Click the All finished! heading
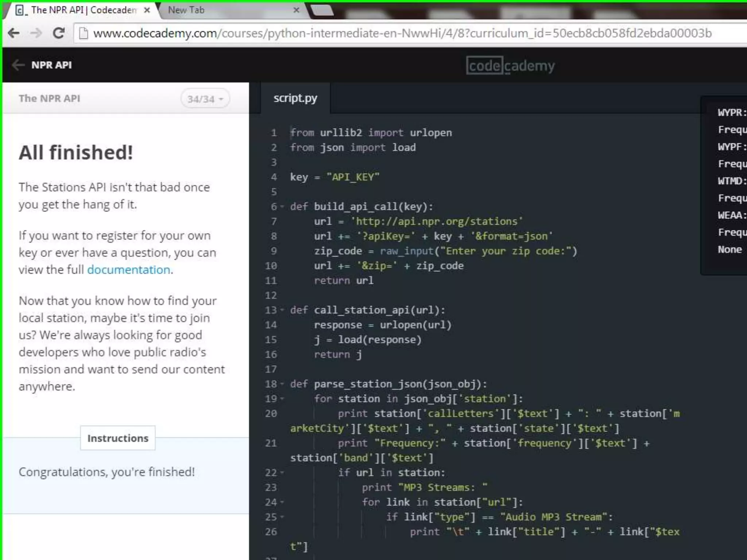The height and width of the screenshot is (560, 747). pos(76,152)
